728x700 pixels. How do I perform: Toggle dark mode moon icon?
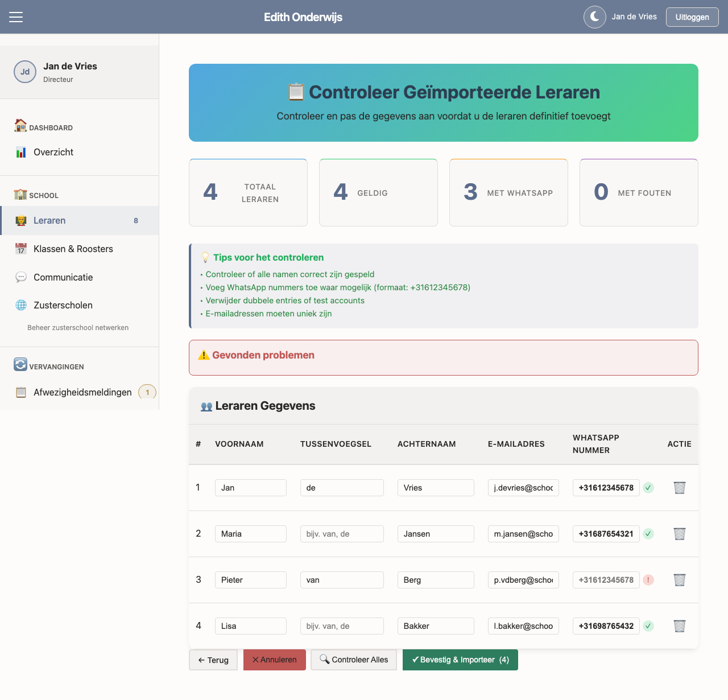[x=595, y=17]
